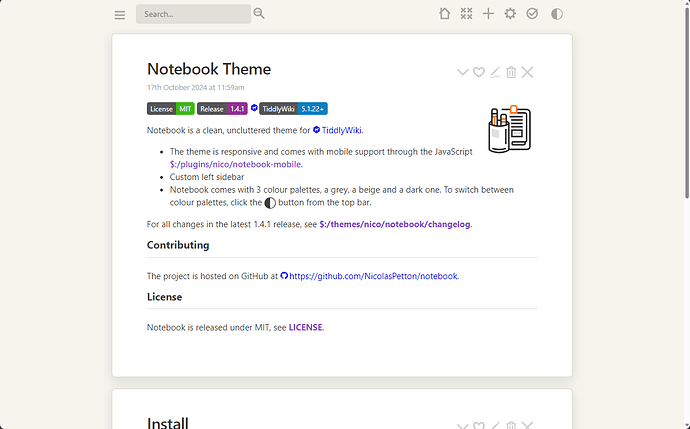Close the Notebook Theme tiddler
Screen dimensions: 690x429
pyautogui.click(x=527, y=72)
